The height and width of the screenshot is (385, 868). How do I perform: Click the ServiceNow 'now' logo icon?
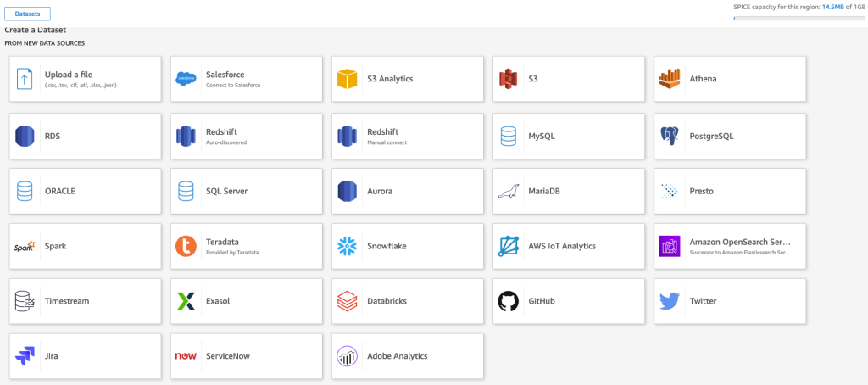186,356
